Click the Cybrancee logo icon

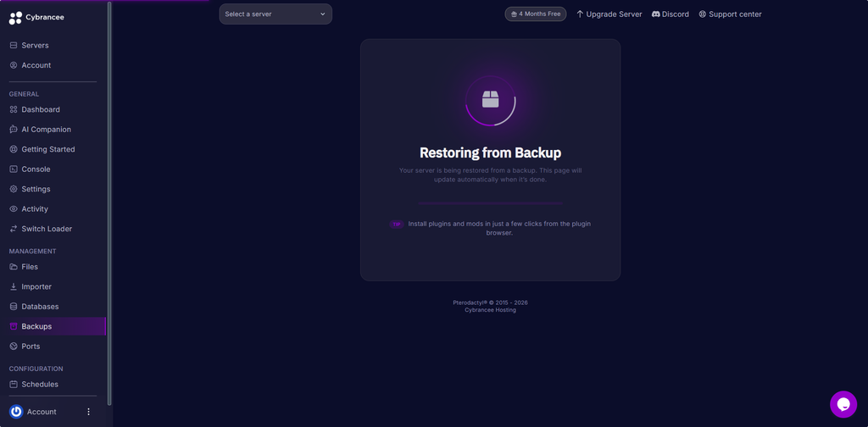tap(15, 18)
